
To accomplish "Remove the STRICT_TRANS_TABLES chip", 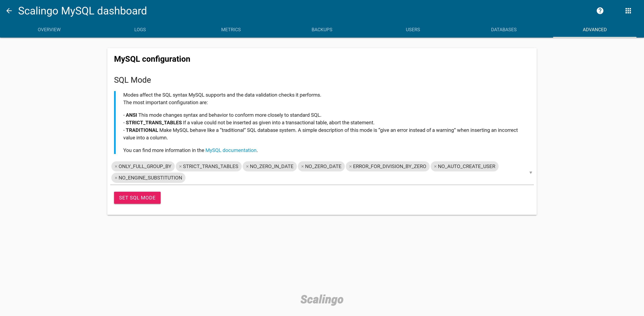I will coord(180,167).
